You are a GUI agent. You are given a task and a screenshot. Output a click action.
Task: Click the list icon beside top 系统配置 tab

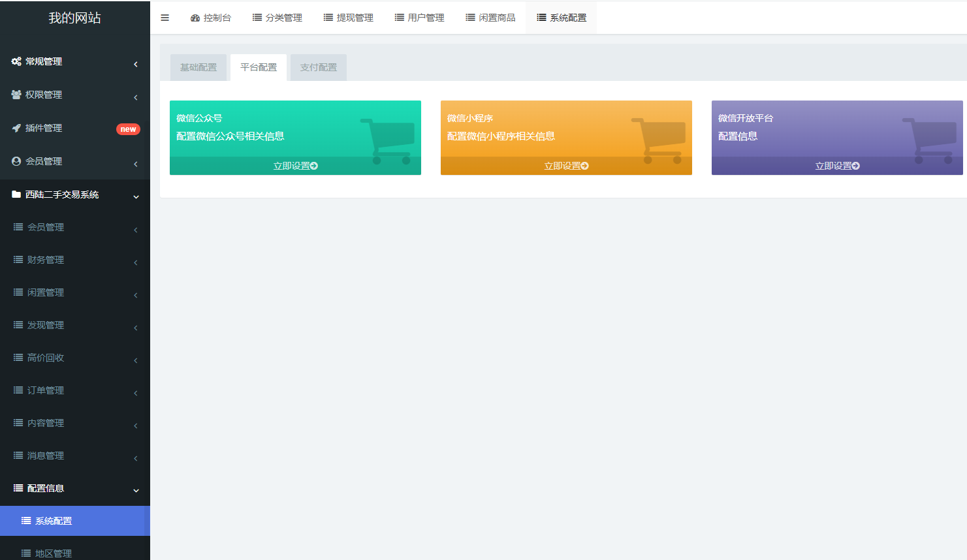(541, 18)
